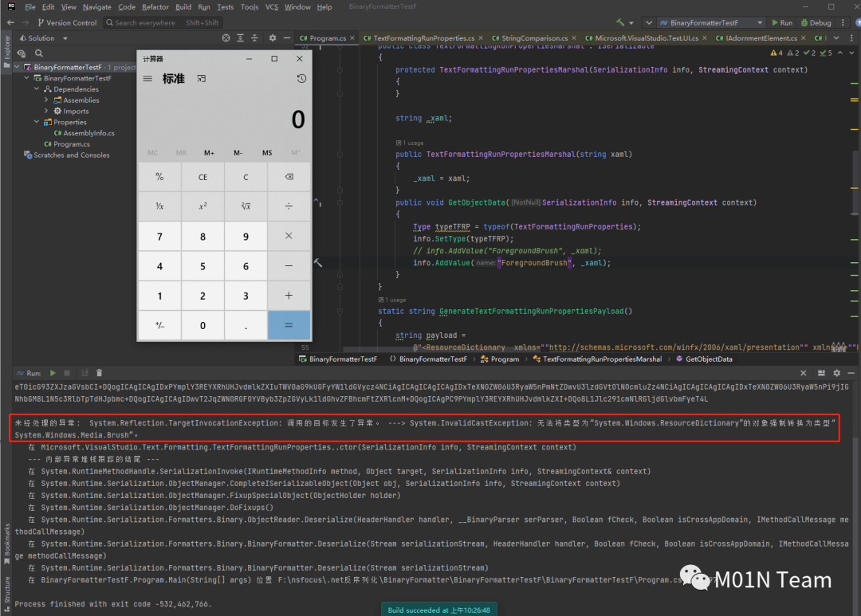Click the stop icon in Run panel
This screenshot has height=616, width=861.
pos(67,373)
